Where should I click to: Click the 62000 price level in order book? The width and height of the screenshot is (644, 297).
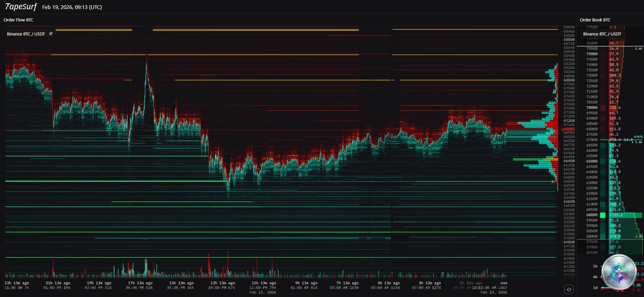pos(592,193)
